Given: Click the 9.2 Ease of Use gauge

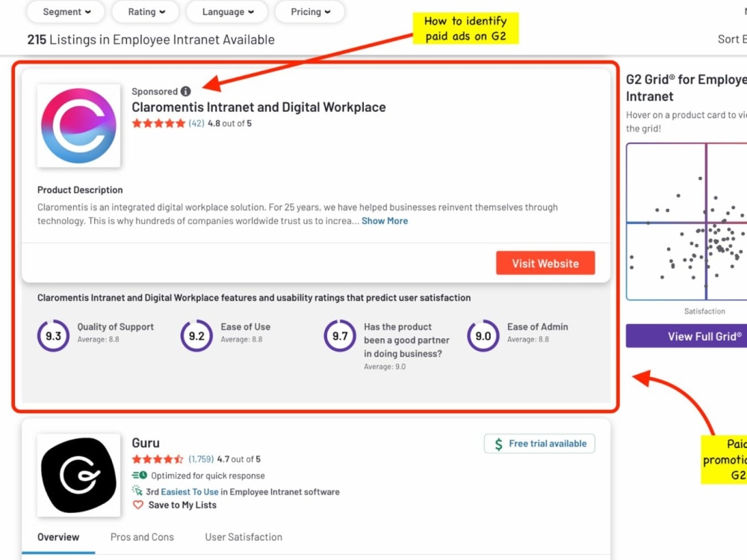Looking at the screenshot, I should click(196, 336).
